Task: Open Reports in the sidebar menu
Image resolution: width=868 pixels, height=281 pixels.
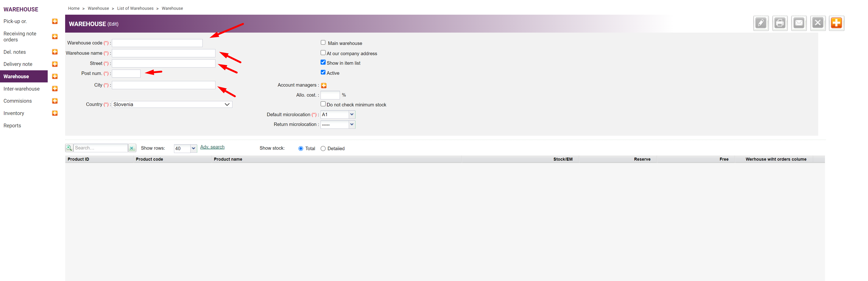Action: click(12, 125)
